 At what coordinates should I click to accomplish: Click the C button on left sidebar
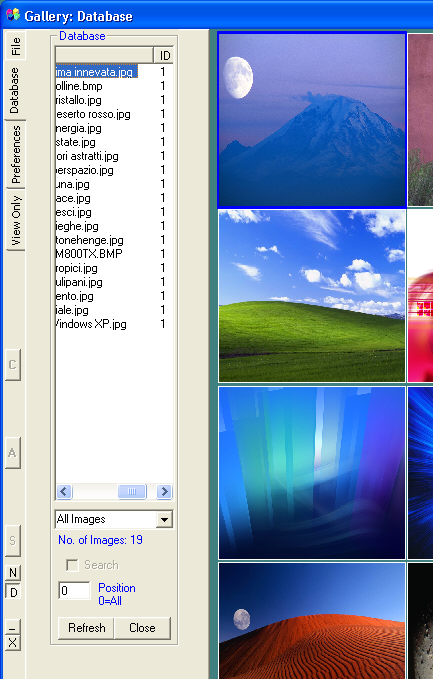pyautogui.click(x=13, y=365)
